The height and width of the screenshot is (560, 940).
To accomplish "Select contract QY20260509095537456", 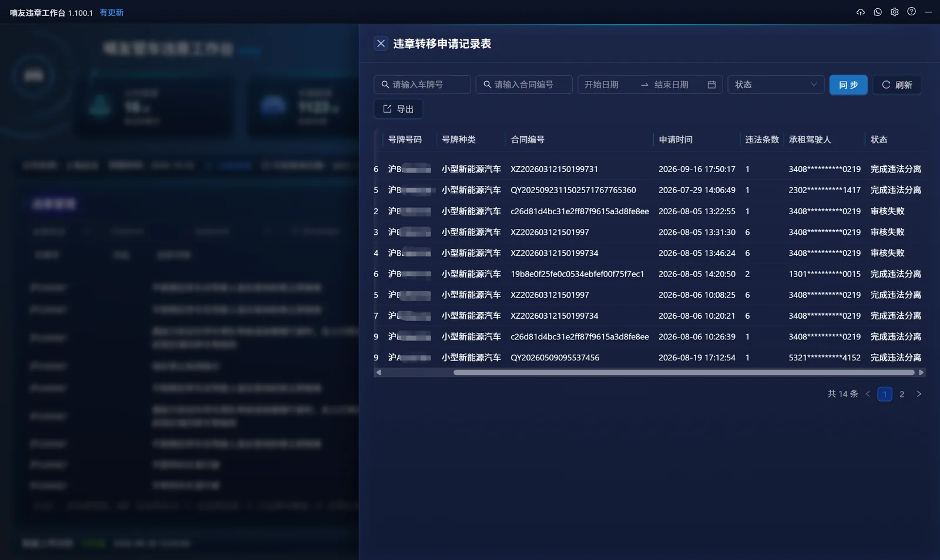I will pyautogui.click(x=555, y=357).
